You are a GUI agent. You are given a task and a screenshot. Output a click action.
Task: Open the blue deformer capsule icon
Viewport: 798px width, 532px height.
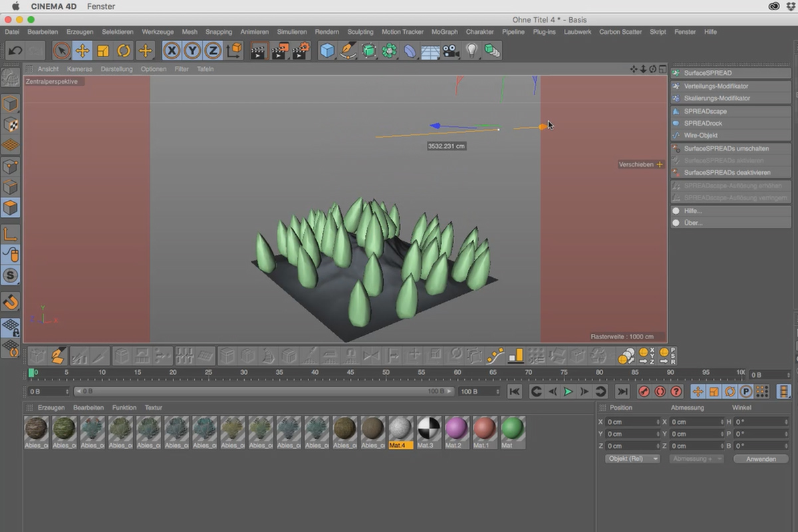[x=410, y=51]
